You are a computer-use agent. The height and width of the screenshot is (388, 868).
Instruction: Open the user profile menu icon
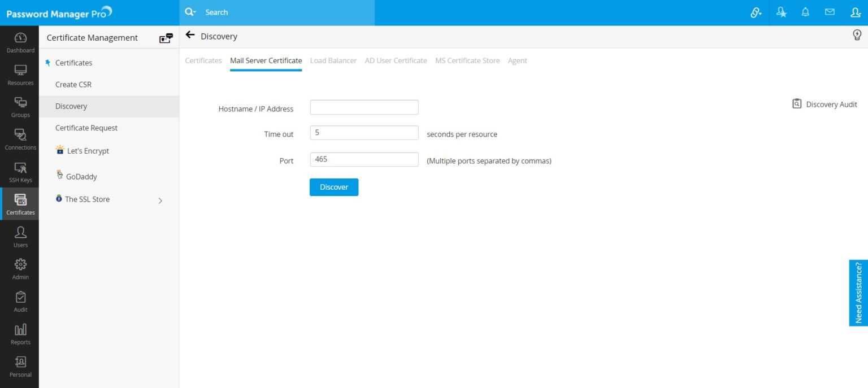click(855, 12)
